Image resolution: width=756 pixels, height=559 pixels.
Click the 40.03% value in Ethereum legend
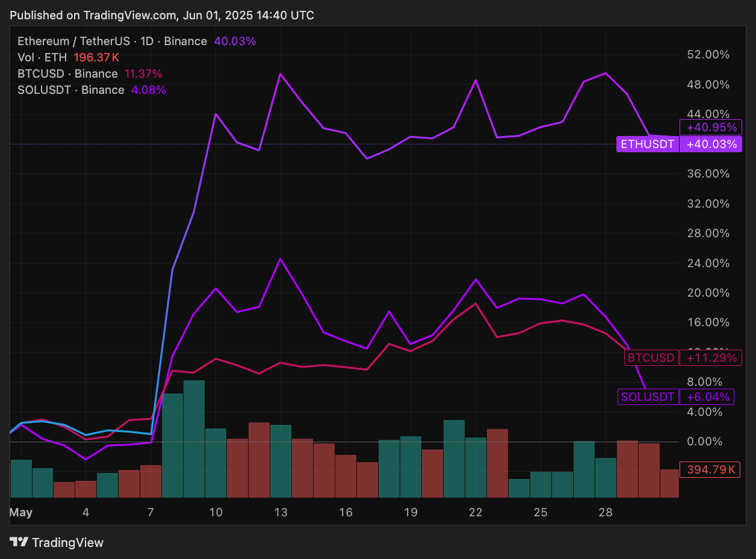235,42
